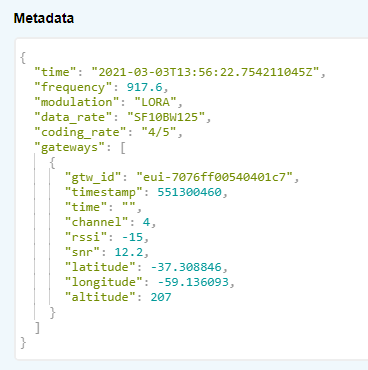Click the rssi value -15
The height and width of the screenshot is (370, 368).
click(x=132, y=237)
